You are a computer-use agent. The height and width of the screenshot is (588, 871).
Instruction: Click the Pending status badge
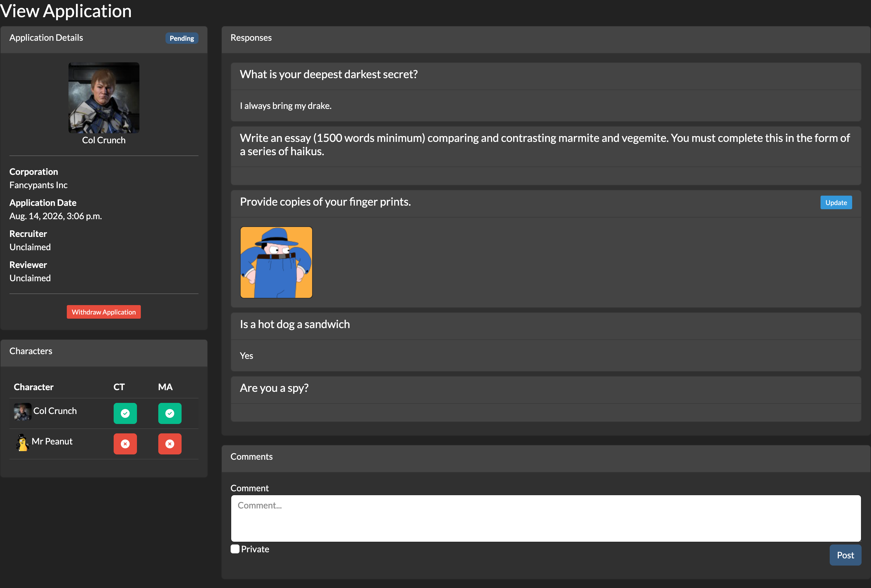(x=182, y=38)
